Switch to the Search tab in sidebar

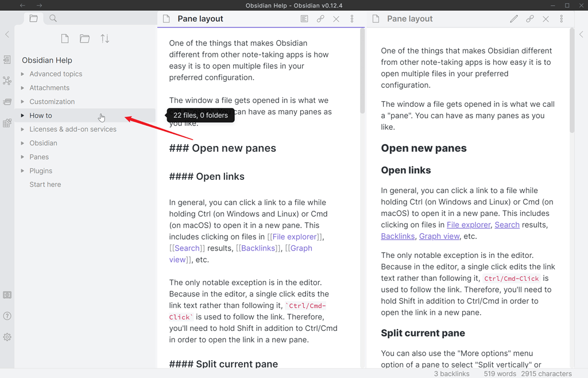[52, 18]
